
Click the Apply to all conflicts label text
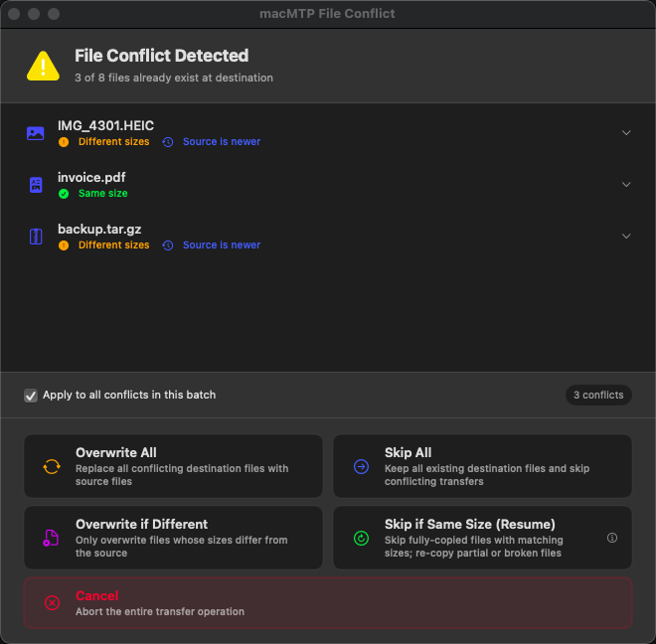(x=129, y=395)
